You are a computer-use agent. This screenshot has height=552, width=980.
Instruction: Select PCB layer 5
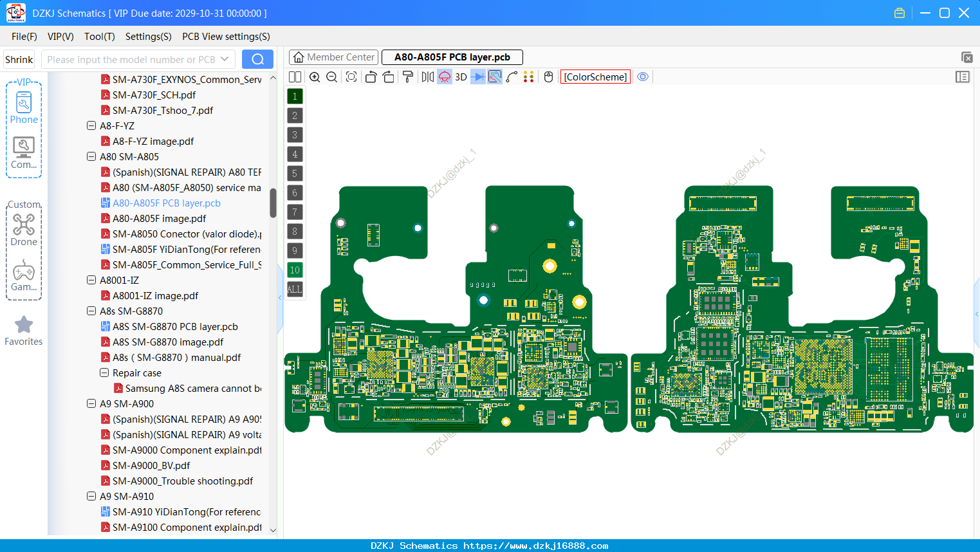click(295, 174)
